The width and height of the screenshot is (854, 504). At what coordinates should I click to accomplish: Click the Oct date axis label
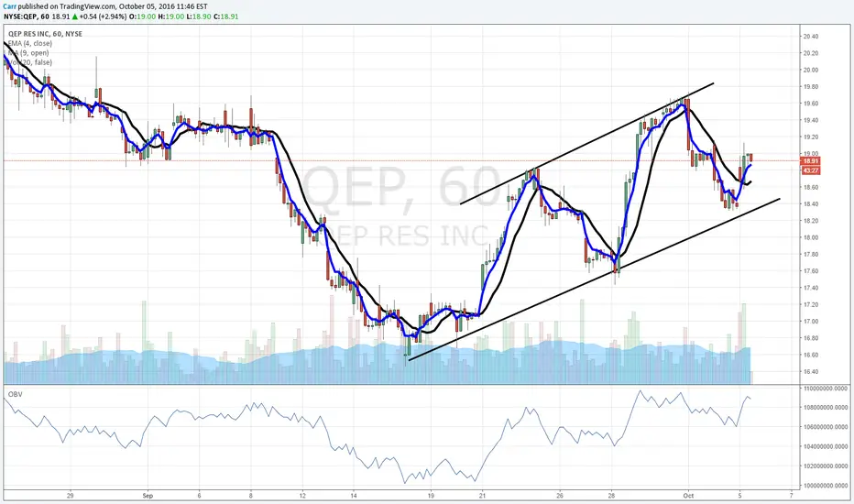point(688,496)
